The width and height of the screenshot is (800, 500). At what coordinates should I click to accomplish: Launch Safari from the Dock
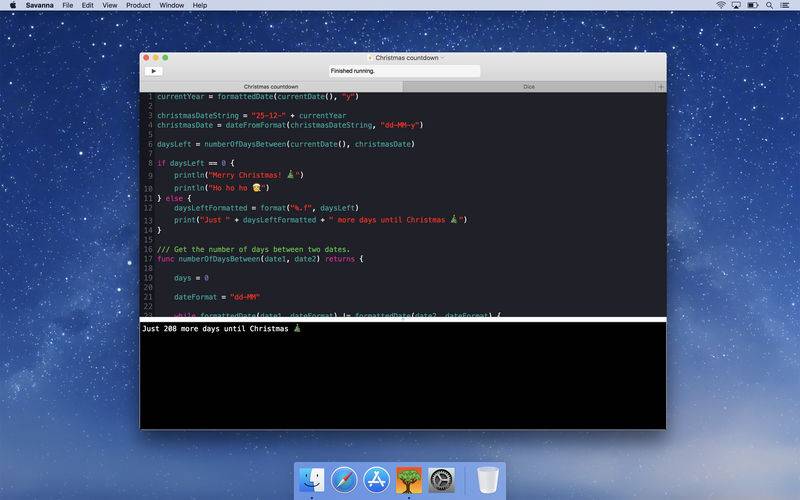tap(344, 480)
